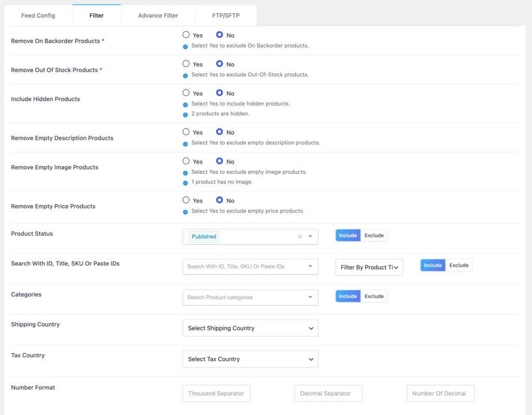Select No for Remove Out Of Stock Products
The height and width of the screenshot is (415, 532).
(x=220, y=64)
